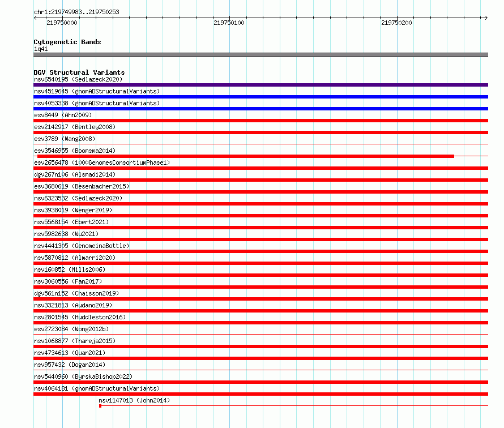Click esv3789 (Wang2008) label
Screen dimensions: 504x428
click(x=65, y=139)
